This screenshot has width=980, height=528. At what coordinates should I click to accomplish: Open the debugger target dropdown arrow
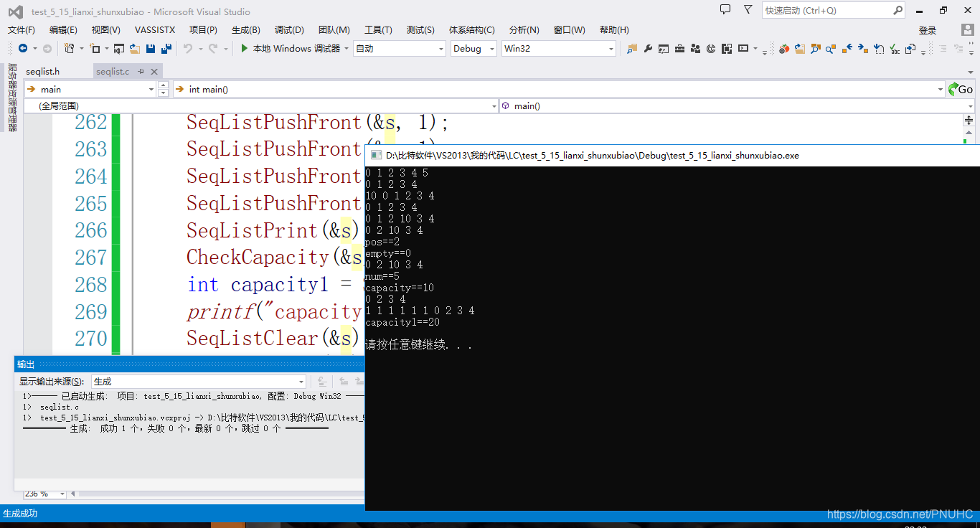point(347,49)
